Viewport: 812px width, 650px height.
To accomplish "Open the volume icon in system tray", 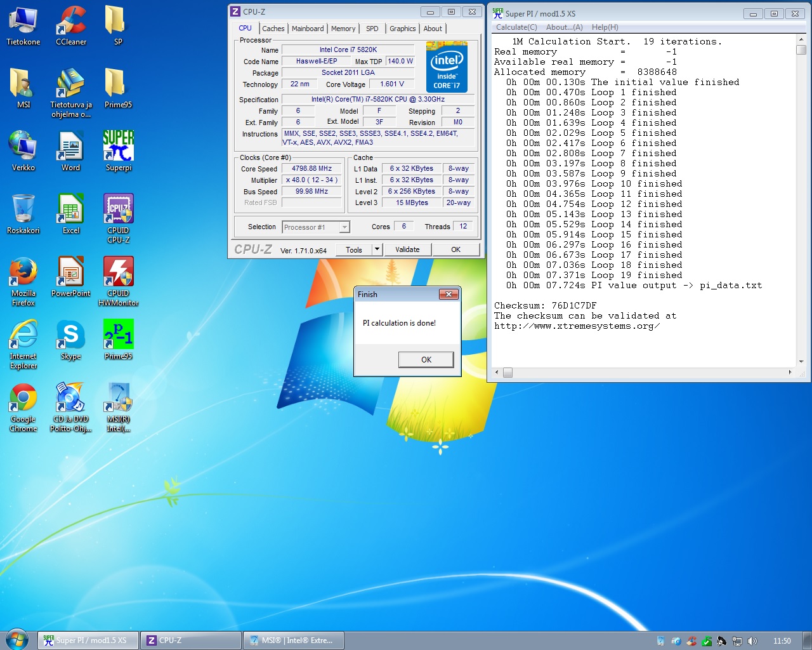I will click(752, 641).
